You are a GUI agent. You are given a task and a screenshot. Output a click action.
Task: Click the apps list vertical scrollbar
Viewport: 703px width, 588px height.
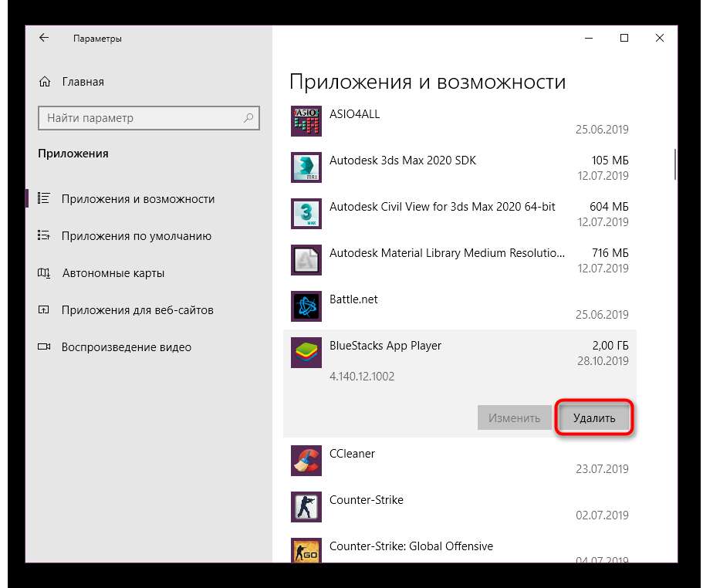click(675, 164)
